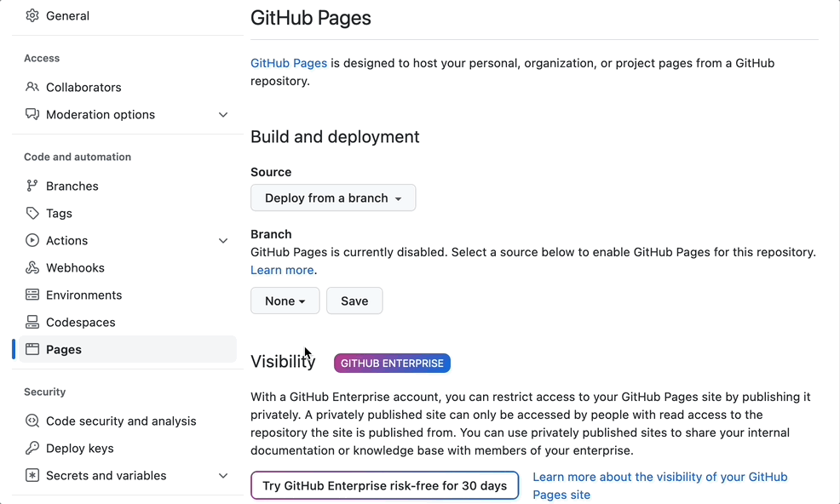This screenshot has height=504, width=840.
Task: Click the Tags label icon
Action: tap(32, 214)
